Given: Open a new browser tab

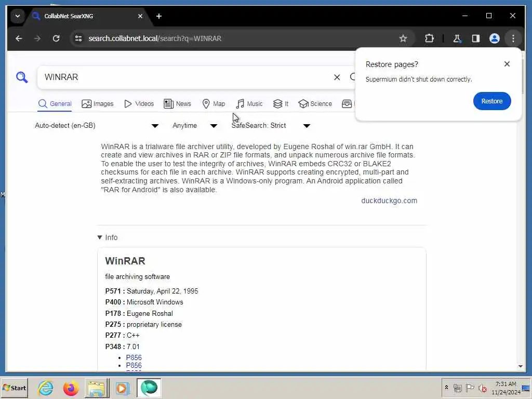Looking at the screenshot, I should (159, 16).
